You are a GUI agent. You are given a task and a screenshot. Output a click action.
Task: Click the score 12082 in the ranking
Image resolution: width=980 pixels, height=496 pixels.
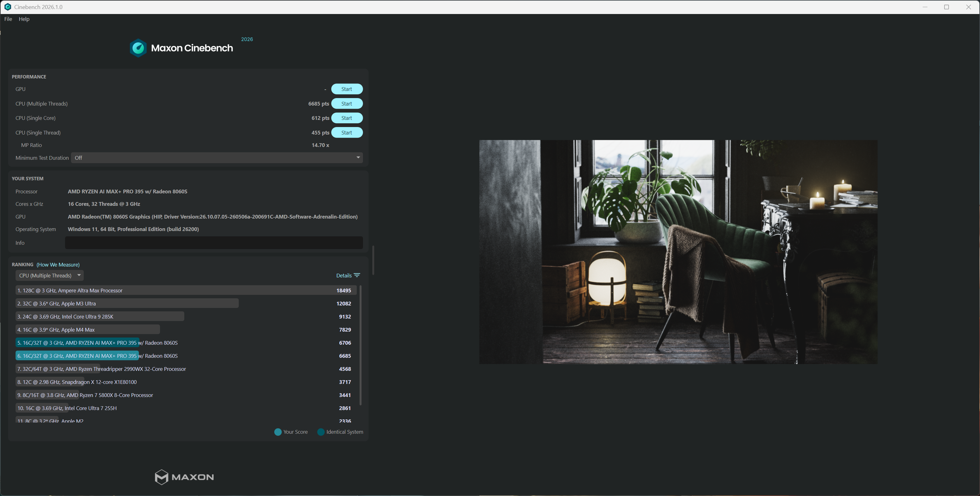[x=344, y=304]
